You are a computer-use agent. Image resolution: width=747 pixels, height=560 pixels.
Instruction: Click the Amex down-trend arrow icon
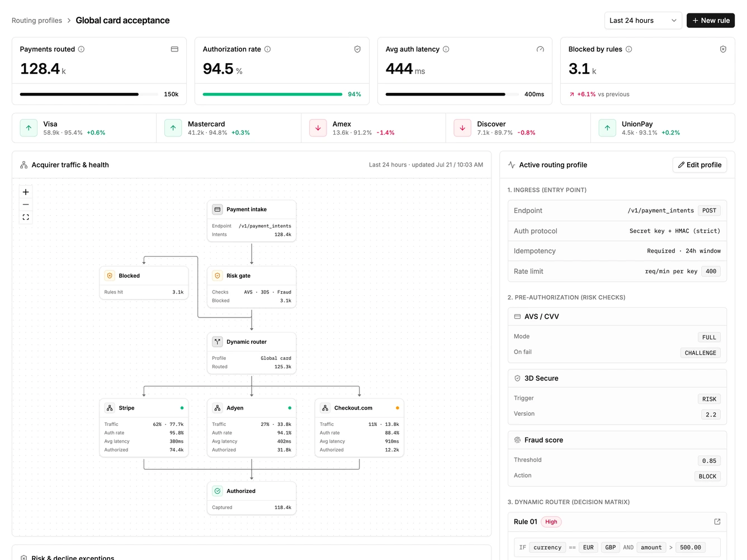(x=318, y=128)
